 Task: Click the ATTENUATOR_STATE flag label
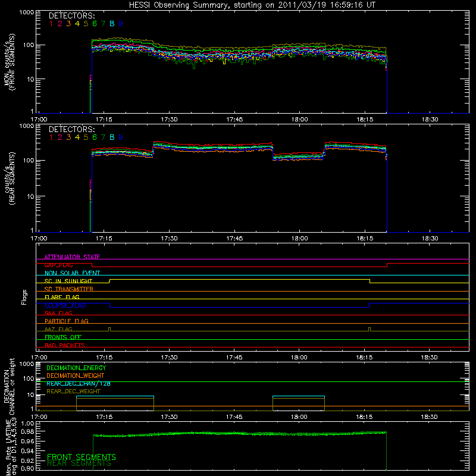tap(72, 257)
